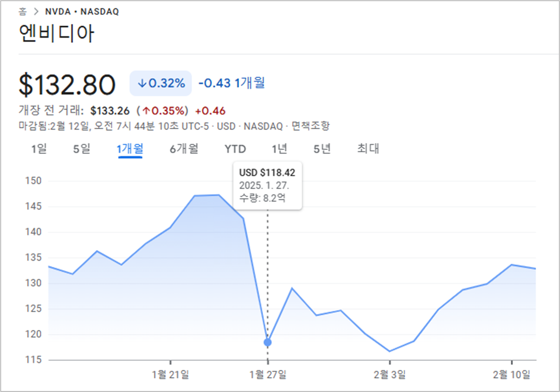Click the 130 y-axis label
The width and height of the screenshot is (560, 392).
point(33,283)
